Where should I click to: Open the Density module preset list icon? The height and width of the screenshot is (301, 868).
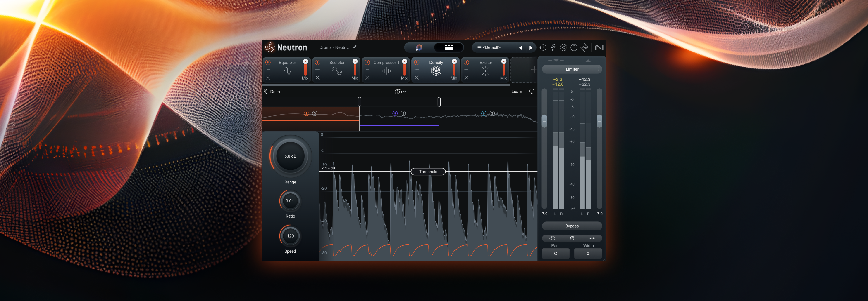417,71
